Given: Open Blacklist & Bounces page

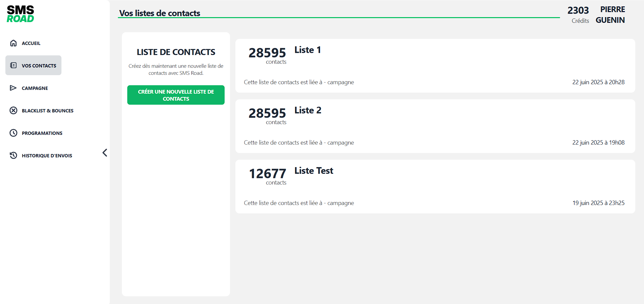Looking at the screenshot, I should [x=47, y=111].
